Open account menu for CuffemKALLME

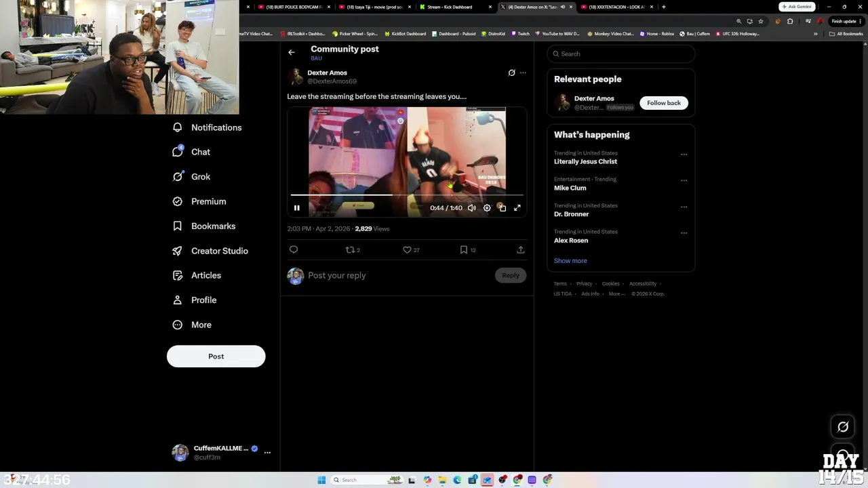[267, 452]
